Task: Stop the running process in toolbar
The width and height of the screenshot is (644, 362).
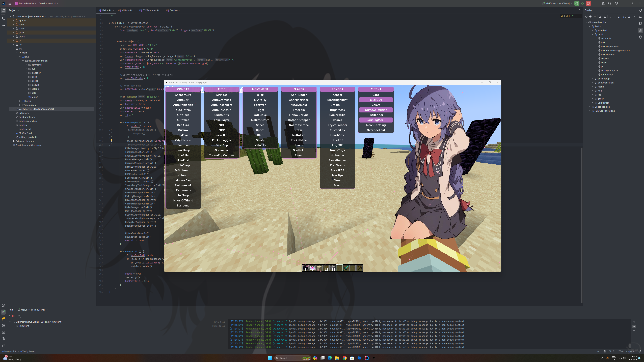Action: 588,4
